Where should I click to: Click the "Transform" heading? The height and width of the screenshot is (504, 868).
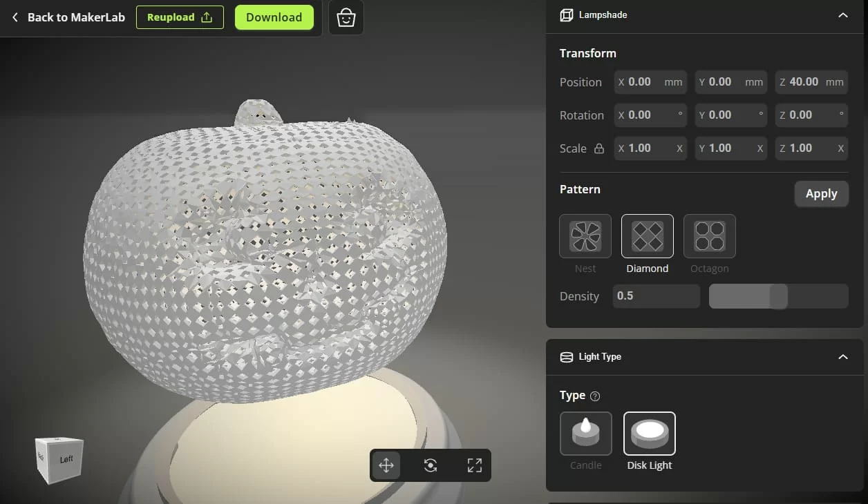click(x=588, y=53)
